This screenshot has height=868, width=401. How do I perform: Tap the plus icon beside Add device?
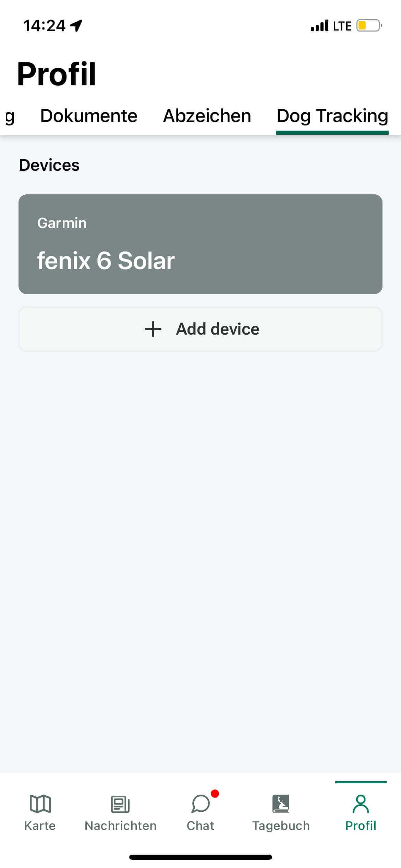pos(153,329)
